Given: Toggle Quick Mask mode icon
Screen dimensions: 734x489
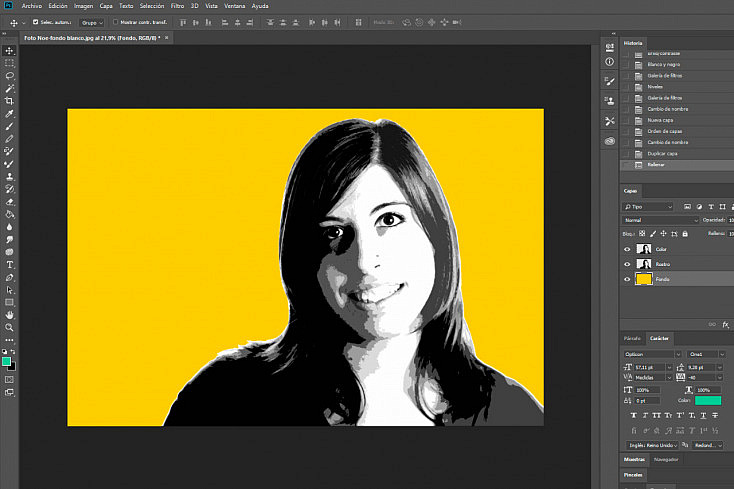Looking at the screenshot, I should point(9,380).
